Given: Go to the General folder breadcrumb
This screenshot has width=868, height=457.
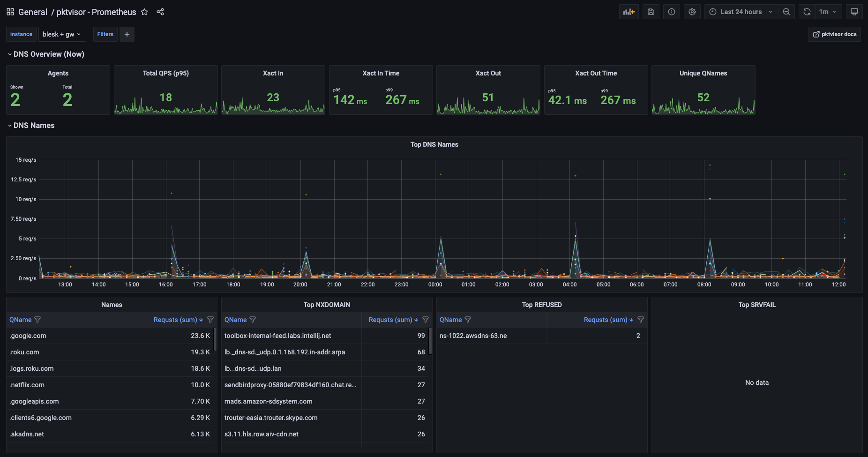Looking at the screenshot, I should (33, 12).
